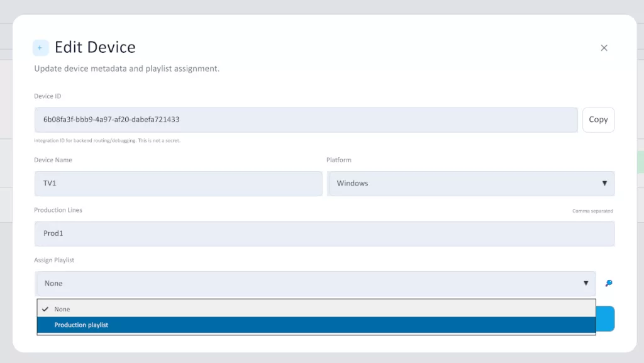This screenshot has width=644, height=363.
Task: Click the Device ID field
Action: (x=306, y=120)
